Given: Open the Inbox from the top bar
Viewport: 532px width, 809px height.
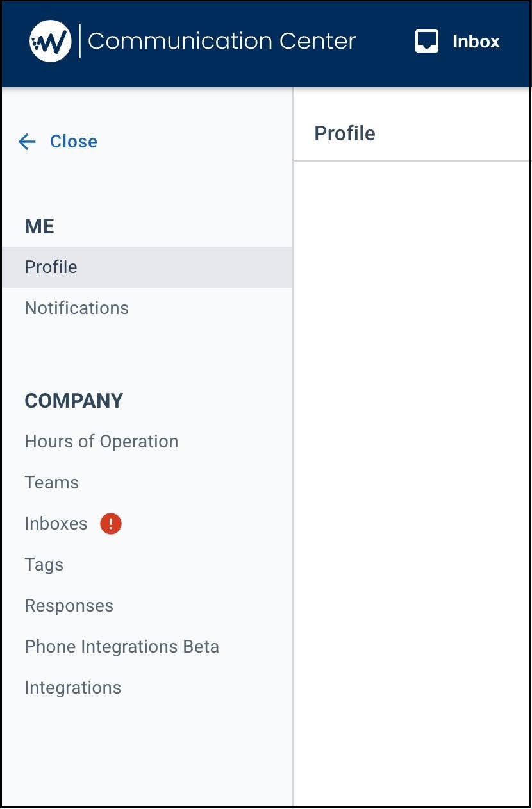Looking at the screenshot, I should click(x=456, y=41).
